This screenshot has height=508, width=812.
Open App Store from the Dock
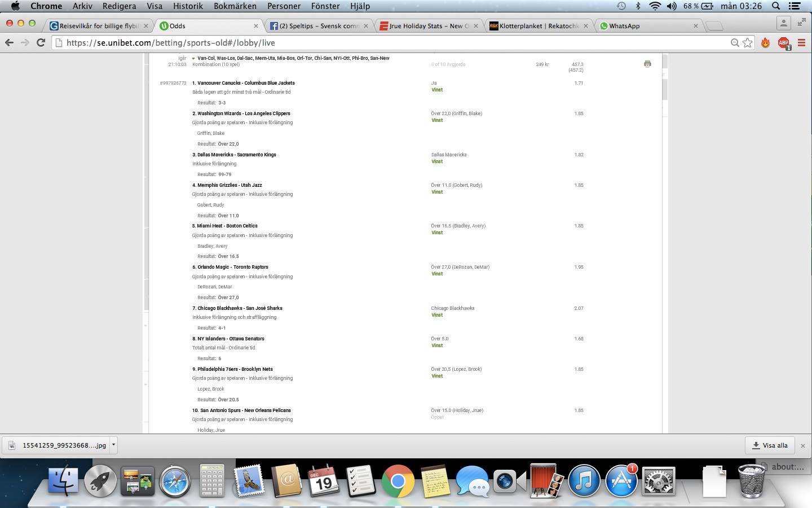click(621, 481)
